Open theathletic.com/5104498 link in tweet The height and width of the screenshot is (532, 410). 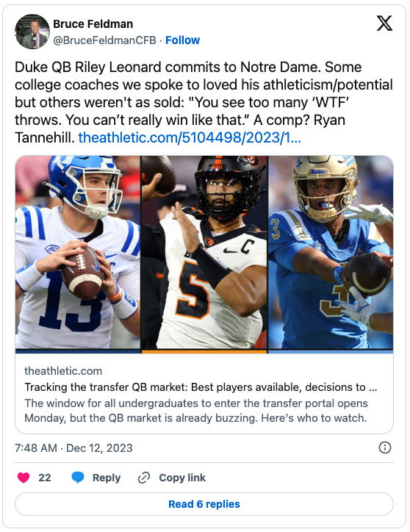tap(190, 137)
